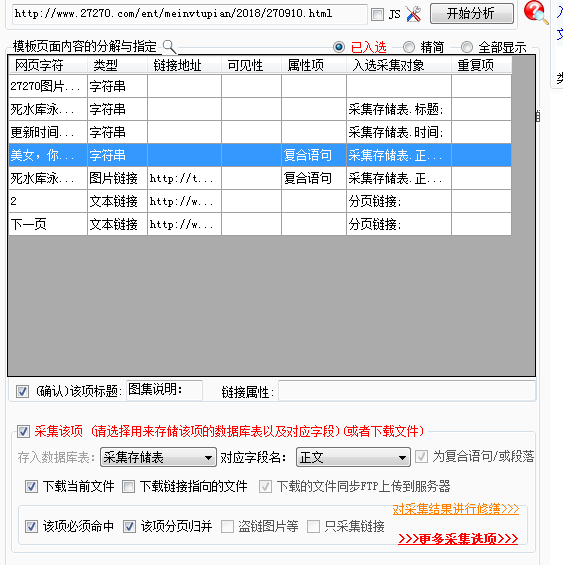Image resolution: width=563 pixels, height=565 pixels.
Task: Click the 图集说明 title input field
Action: [164, 390]
